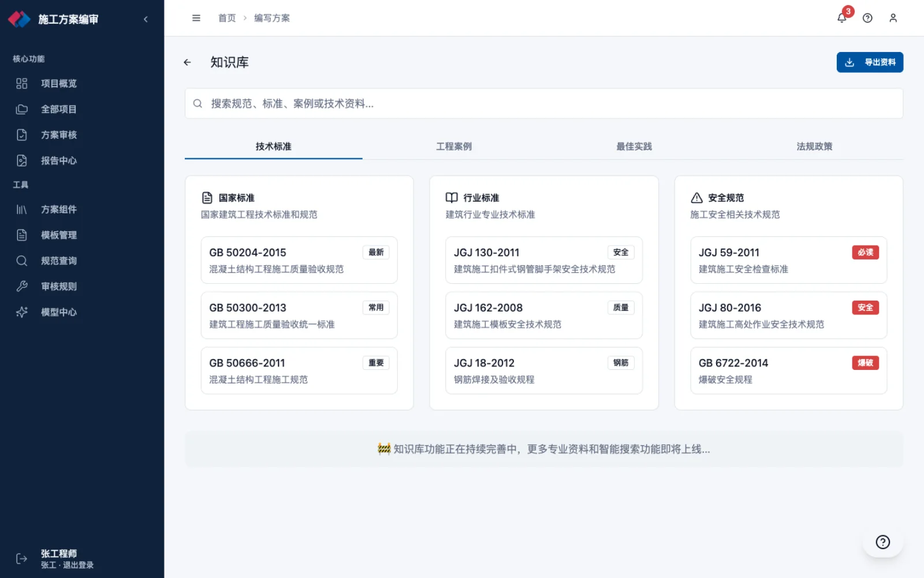Open the GB 50666-2011 standard card

pyautogui.click(x=299, y=370)
